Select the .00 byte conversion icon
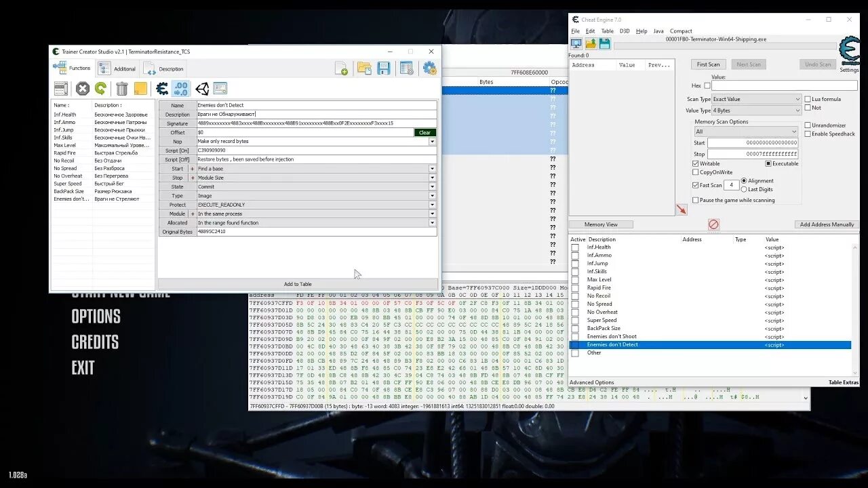Viewport: 868px width, 488px height. click(180, 88)
